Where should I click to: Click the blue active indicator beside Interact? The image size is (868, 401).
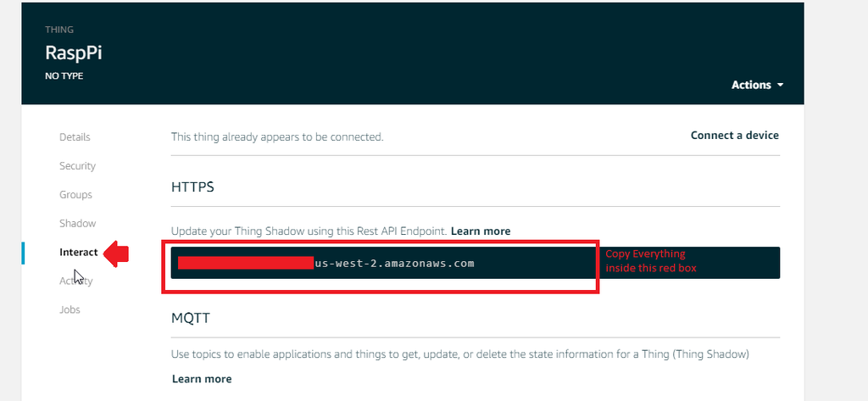pos(24,253)
